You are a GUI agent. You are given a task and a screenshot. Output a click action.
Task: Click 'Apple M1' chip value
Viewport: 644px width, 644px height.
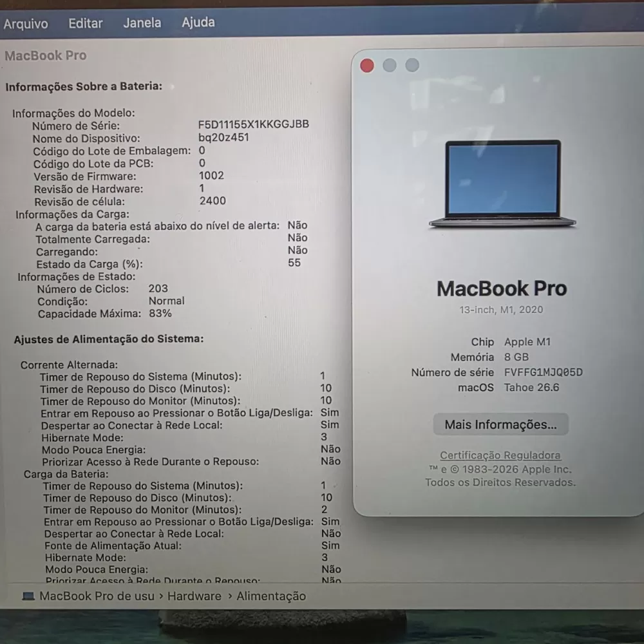(x=527, y=342)
